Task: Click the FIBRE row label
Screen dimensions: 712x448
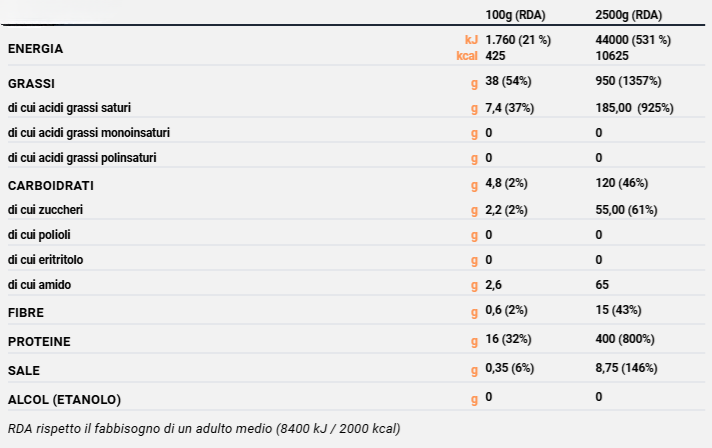Action: (25, 313)
